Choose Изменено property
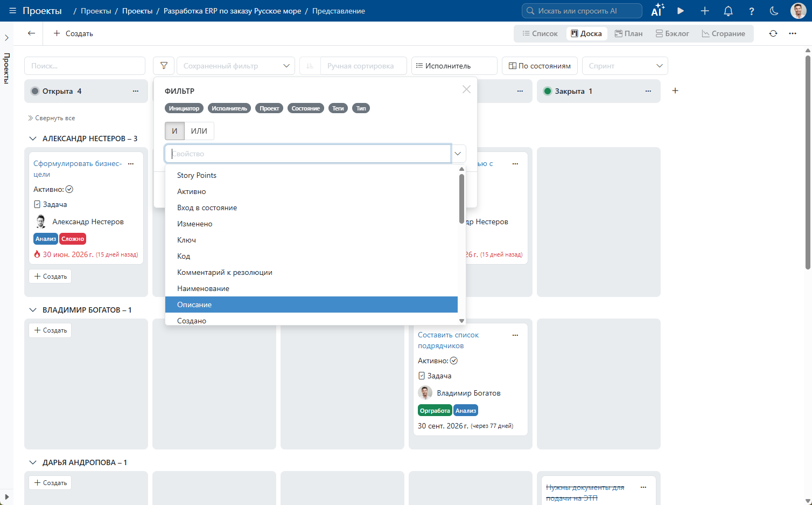The width and height of the screenshot is (812, 505). [x=311, y=224]
